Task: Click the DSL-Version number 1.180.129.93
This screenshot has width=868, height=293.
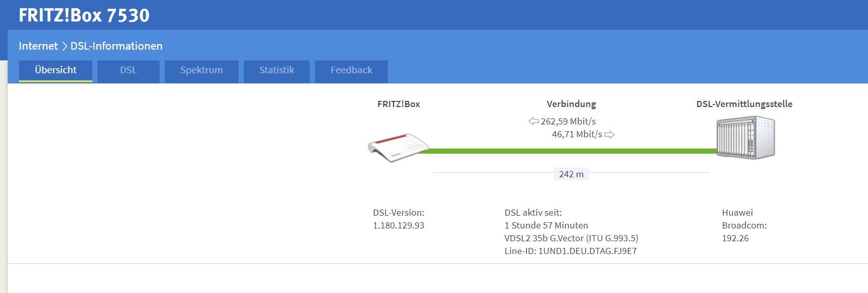Action: [x=399, y=225]
